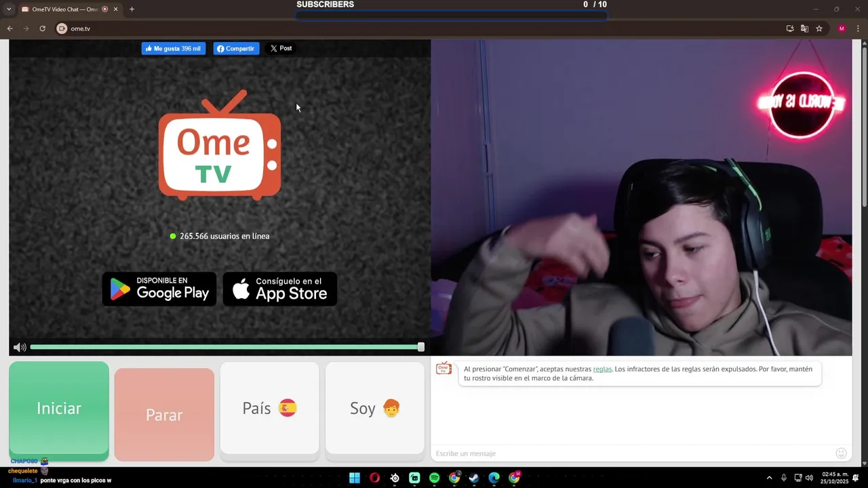Open first Chrome taskbar icon

(454, 478)
